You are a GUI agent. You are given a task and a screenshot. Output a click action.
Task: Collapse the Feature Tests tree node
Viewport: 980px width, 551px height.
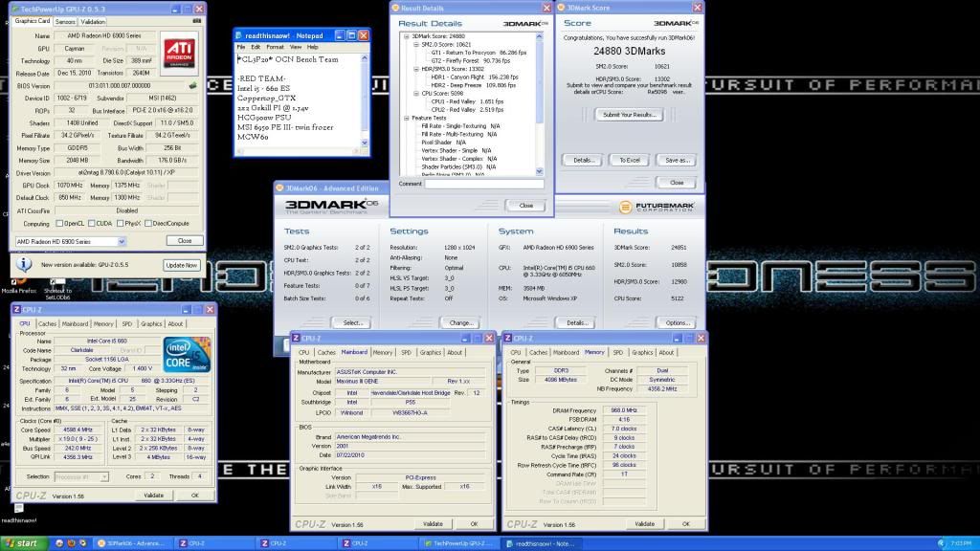(407, 119)
